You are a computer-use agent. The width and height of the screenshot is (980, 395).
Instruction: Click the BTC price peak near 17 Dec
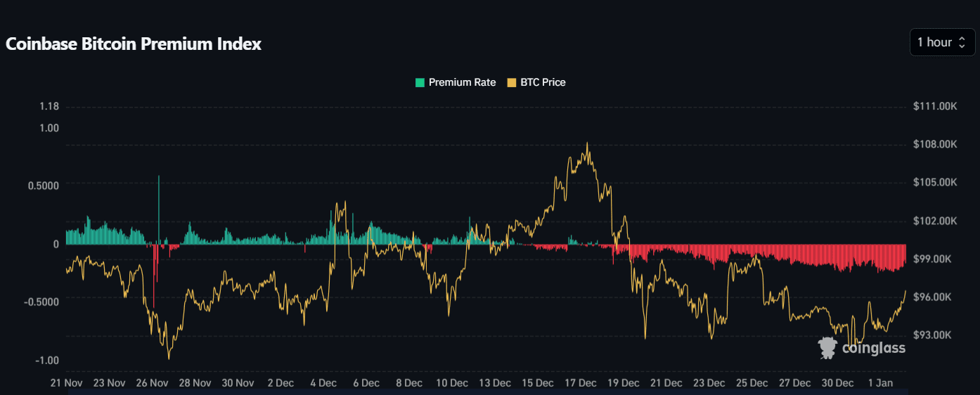(x=587, y=144)
